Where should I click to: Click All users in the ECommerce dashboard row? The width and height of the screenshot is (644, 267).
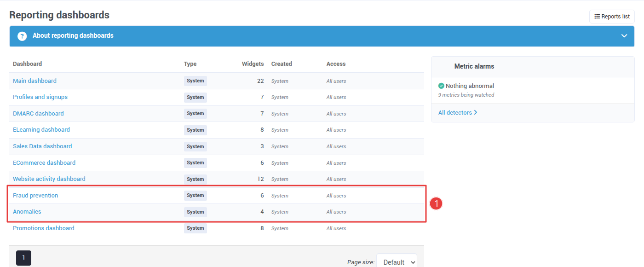(336, 163)
